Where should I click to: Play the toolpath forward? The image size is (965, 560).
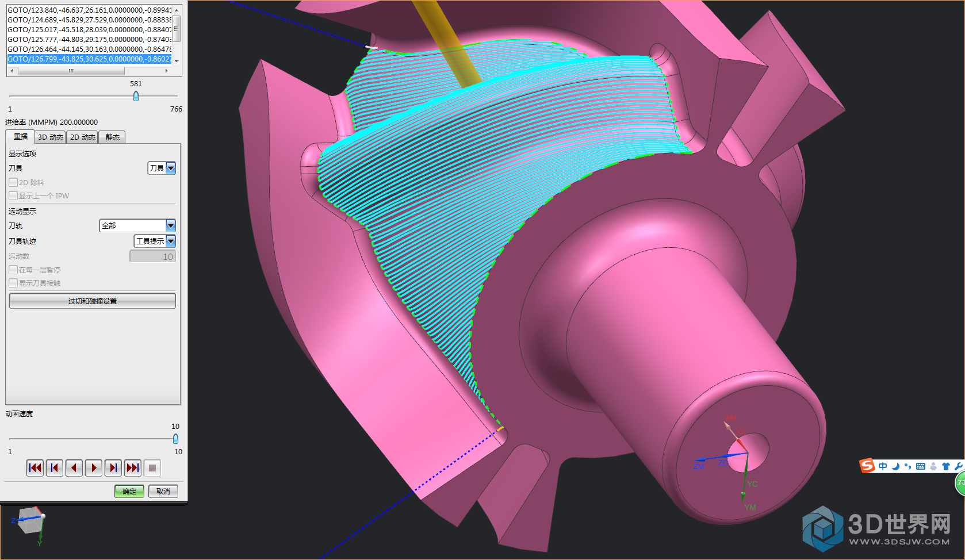point(94,468)
